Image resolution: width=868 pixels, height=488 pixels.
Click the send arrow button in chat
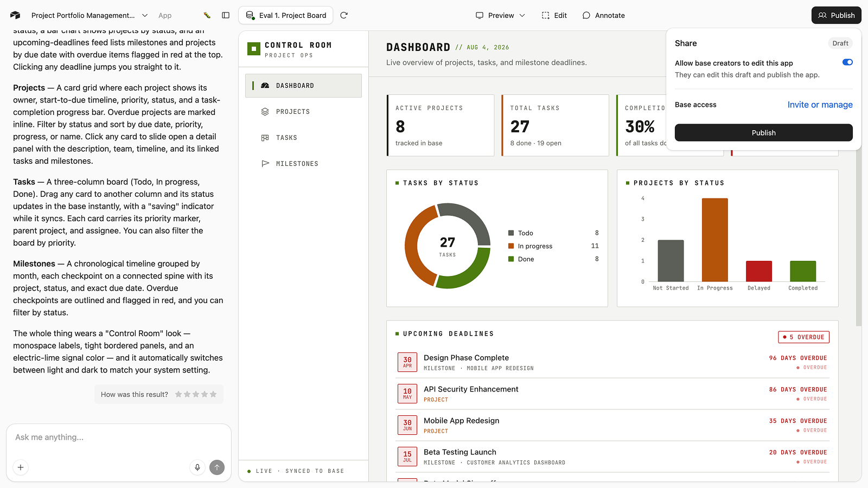(217, 467)
